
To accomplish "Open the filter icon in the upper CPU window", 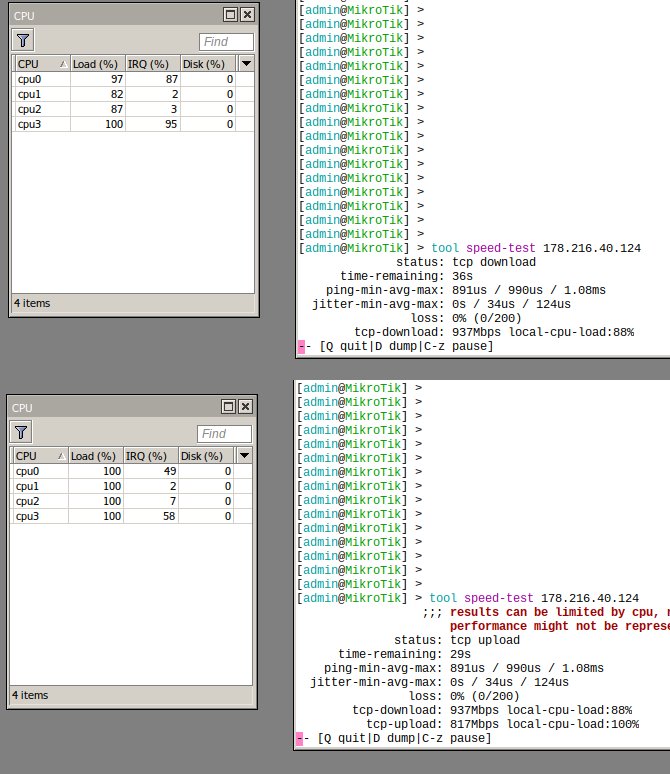I will [x=23, y=40].
